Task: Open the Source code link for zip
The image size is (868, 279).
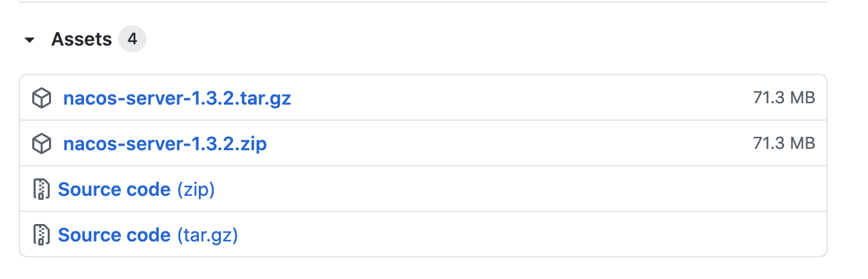Action: (x=114, y=190)
